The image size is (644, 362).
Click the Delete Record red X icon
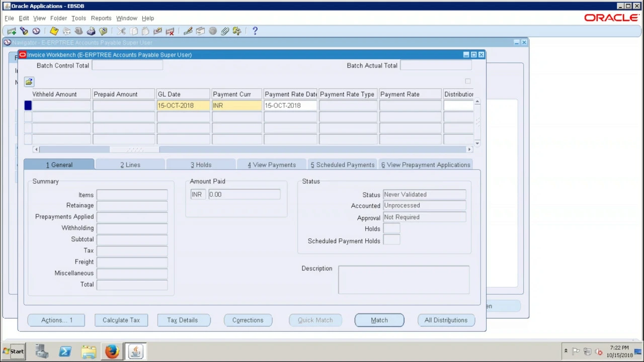pos(170,31)
